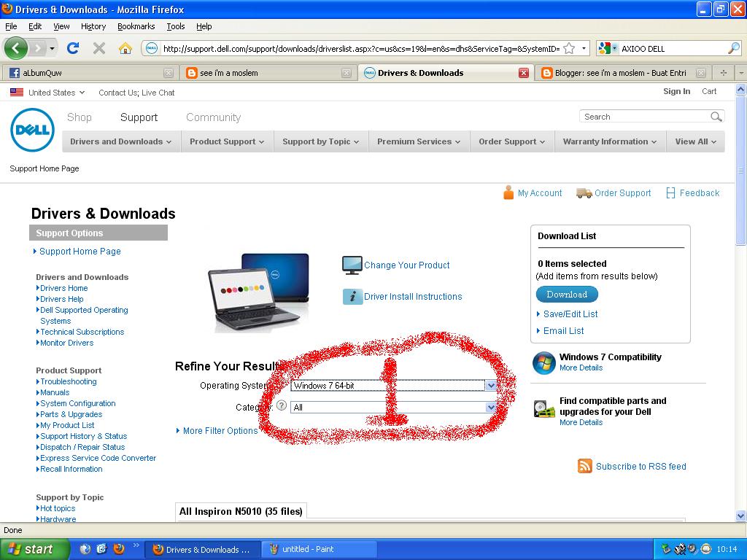Image resolution: width=747 pixels, height=560 pixels.
Task: Switch to see i'm a moslem tab
Action: [x=268, y=73]
